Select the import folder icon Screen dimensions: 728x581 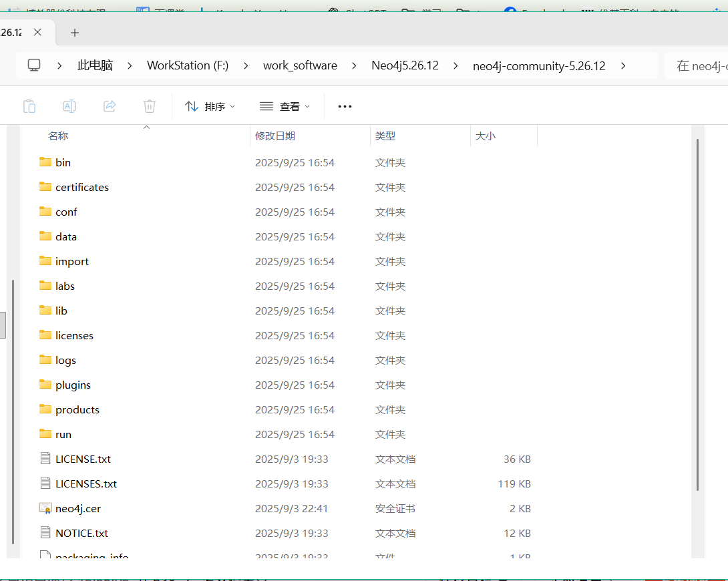pyautogui.click(x=45, y=261)
